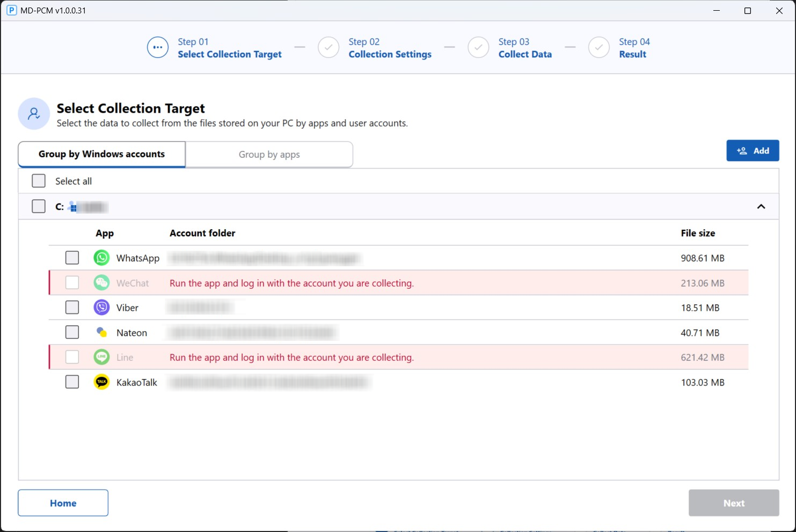Screen dimensions: 796x532
Task: Click the Collection Settings step label
Action: coord(390,54)
